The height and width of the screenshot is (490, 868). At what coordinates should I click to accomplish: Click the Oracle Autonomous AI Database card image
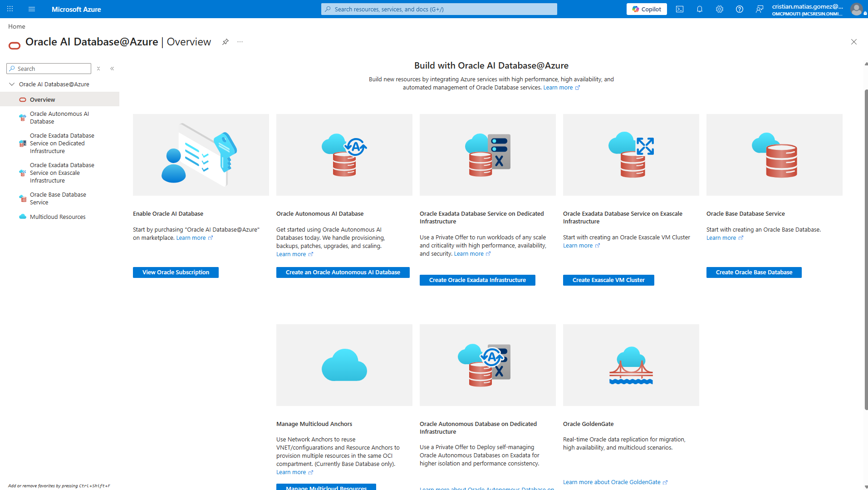point(344,155)
